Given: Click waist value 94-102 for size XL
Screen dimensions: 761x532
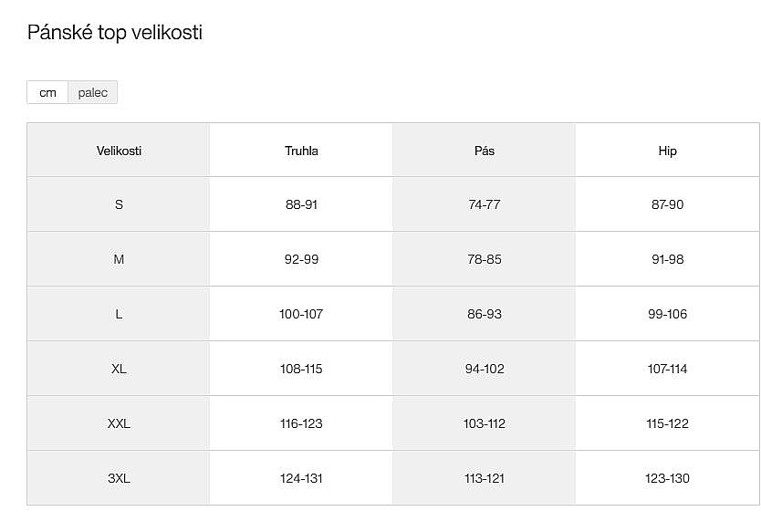Looking at the screenshot, I should [485, 369].
